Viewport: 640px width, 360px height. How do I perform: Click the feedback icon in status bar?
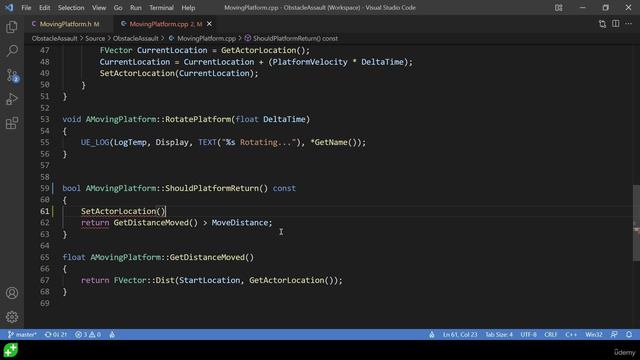pyautogui.click(x=614, y=334)
